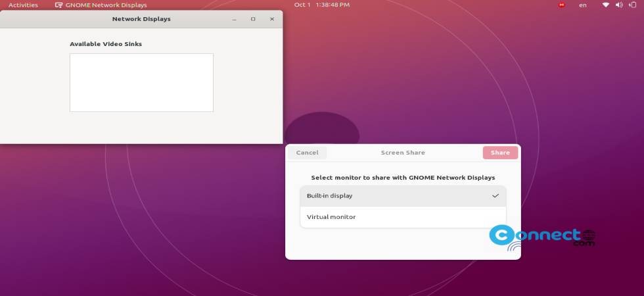
Task: Click the red tray indicator icon
Action: (561, 5)
